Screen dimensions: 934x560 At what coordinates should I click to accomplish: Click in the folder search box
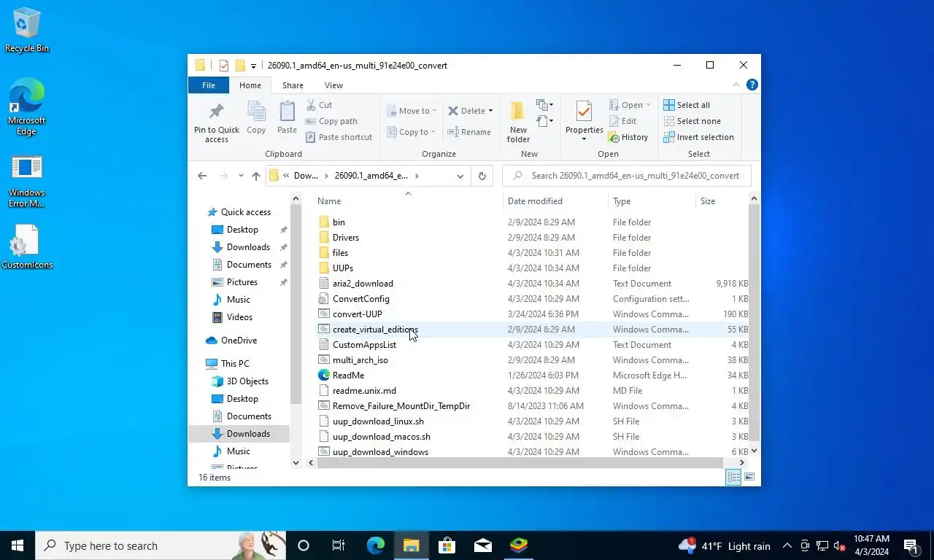(627, 176)
